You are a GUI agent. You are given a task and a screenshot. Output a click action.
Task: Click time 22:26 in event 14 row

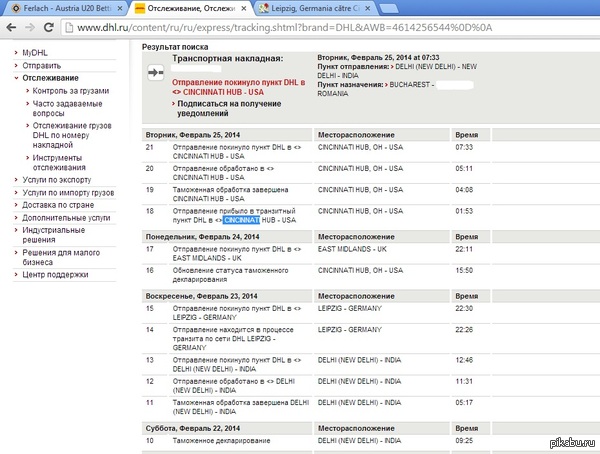[464, 330]
